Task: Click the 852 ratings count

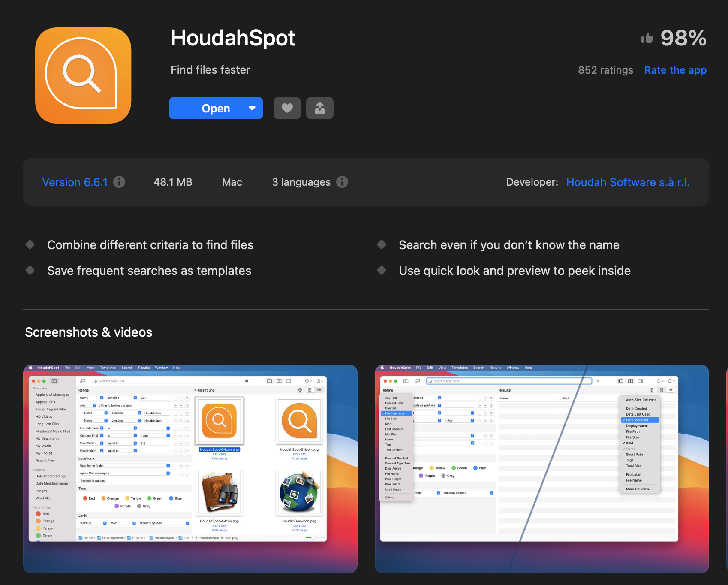Action: tap(605, 70)
